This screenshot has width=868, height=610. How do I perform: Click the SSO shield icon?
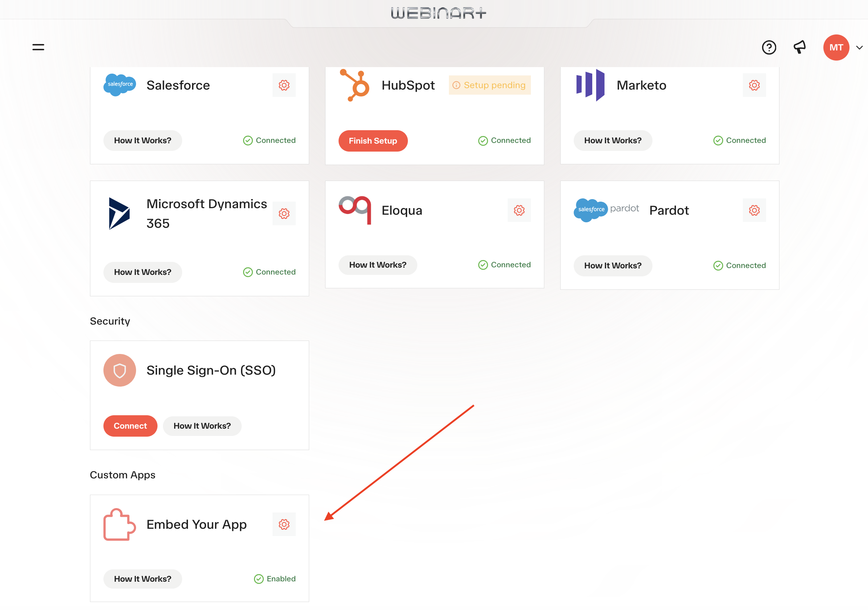click(x=119, y=370)
